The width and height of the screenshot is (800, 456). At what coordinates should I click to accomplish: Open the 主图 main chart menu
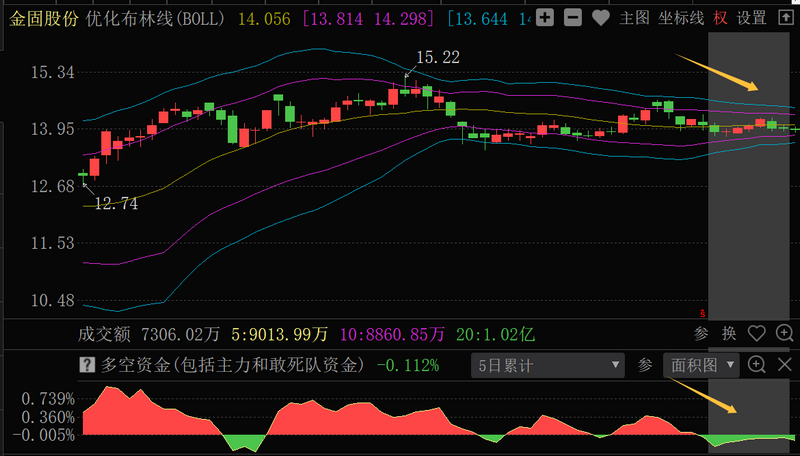click(x=634, y=18)
